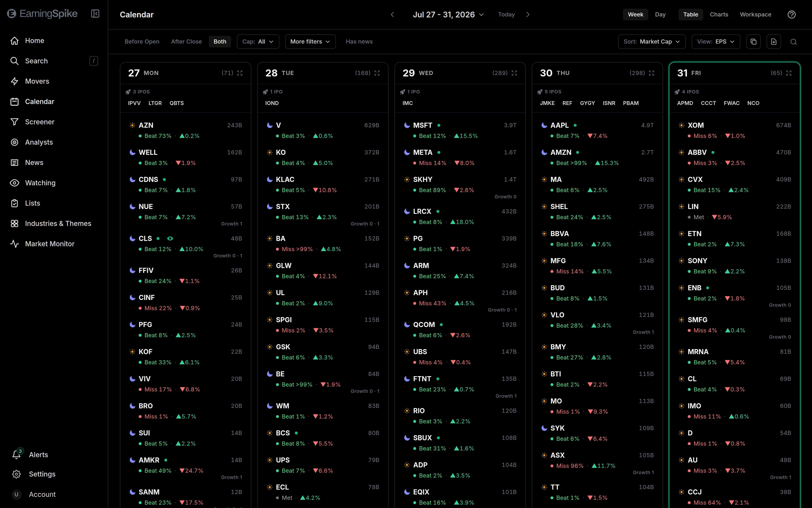Click the download file icon
Image resolution: width=812 pixels, height=508 pixels.
774,42
